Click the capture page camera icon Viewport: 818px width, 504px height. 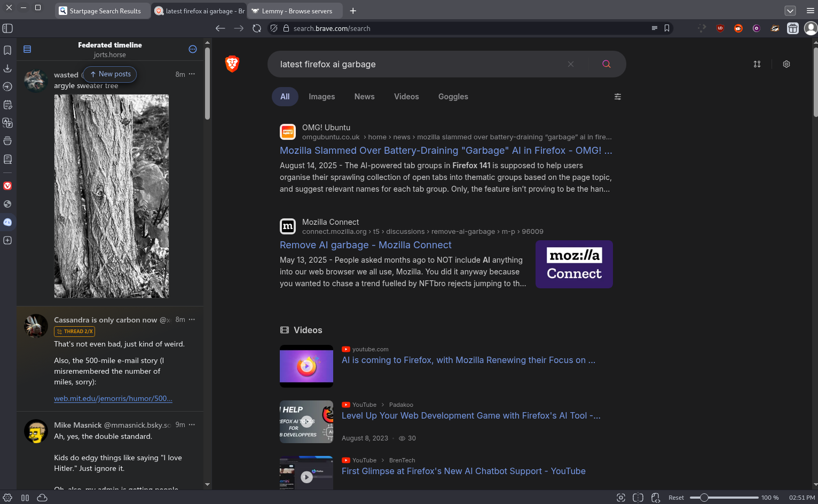pyautogui.click(x=620, y=498)
